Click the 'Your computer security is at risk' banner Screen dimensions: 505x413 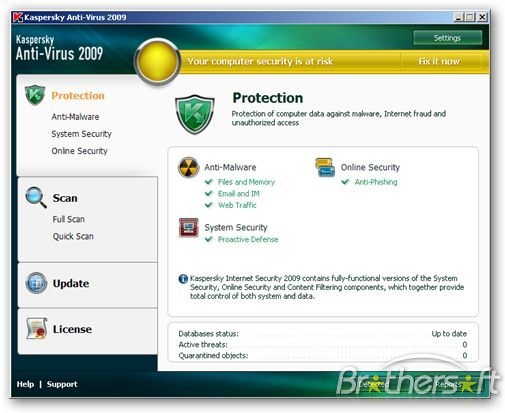click(x=260, y=61)
